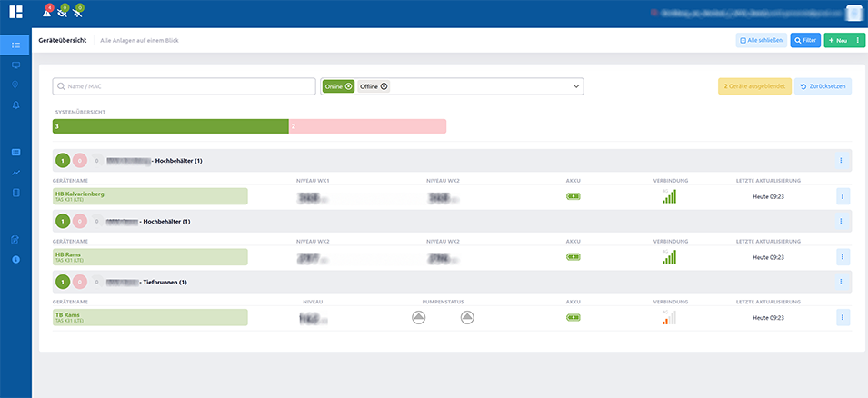Expand the status filter dropdown arrow

[x=576, y=86]
